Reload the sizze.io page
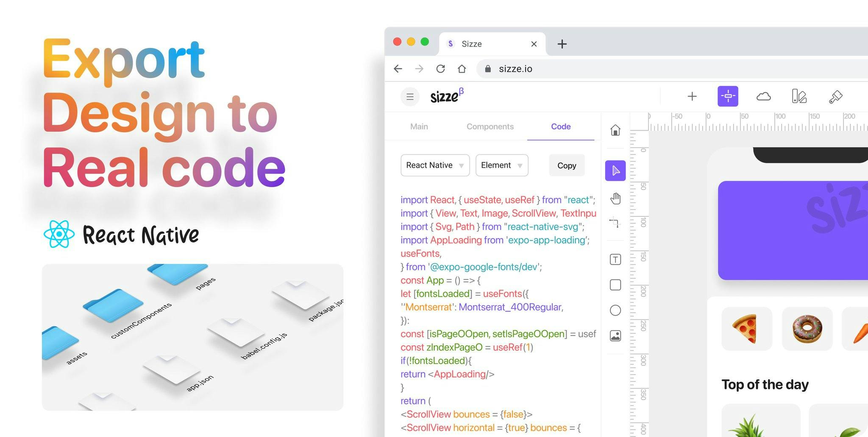This screenshot has width=868, height=437. click(x=440, y=69)
